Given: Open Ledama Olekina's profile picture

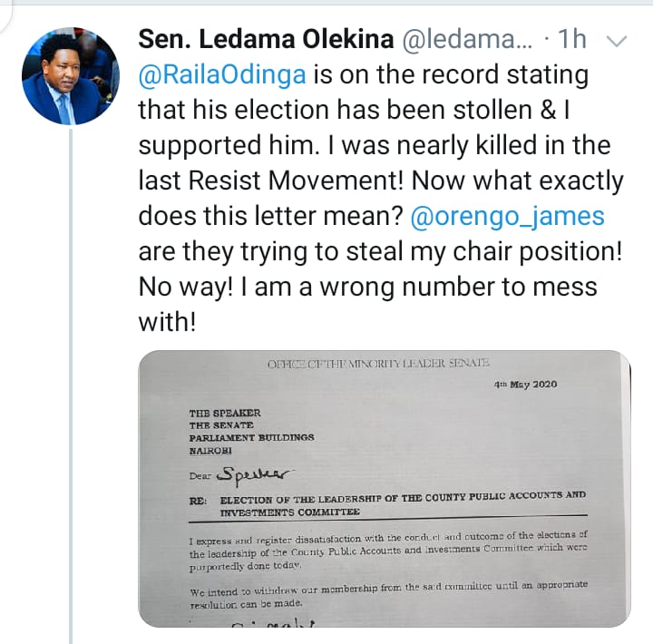Looking at the screenshot, I should click(x=70, y=75).
